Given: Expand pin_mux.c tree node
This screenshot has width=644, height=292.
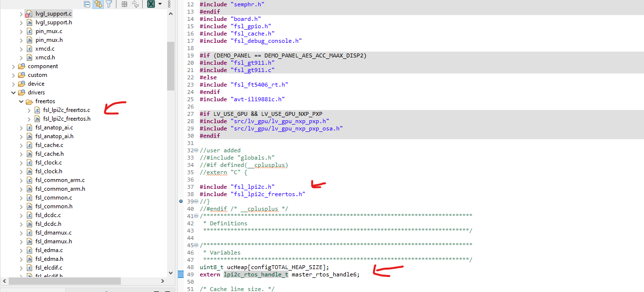Looking at the screenshot, I should coord(21,31).
